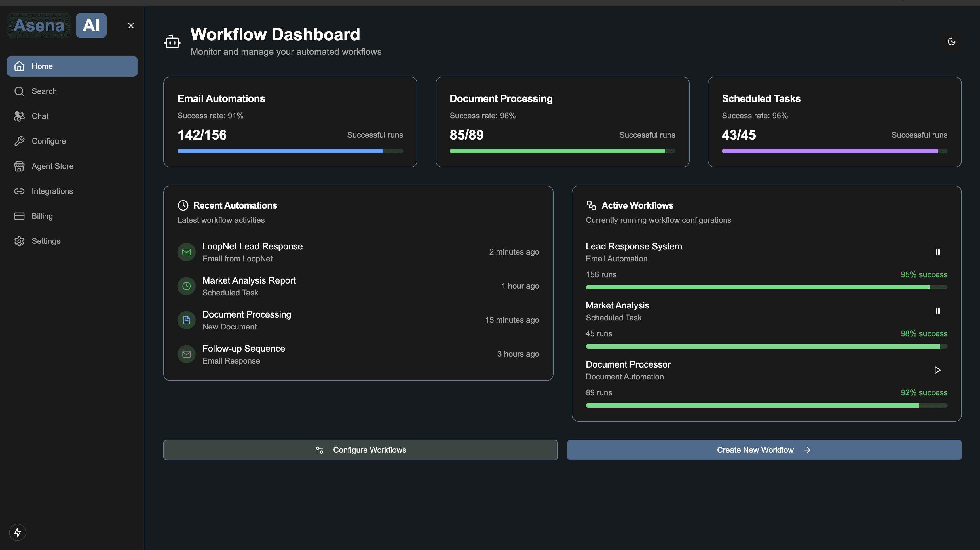
Task: Click the 2 minutes ago timestamp
Action: 514,252
